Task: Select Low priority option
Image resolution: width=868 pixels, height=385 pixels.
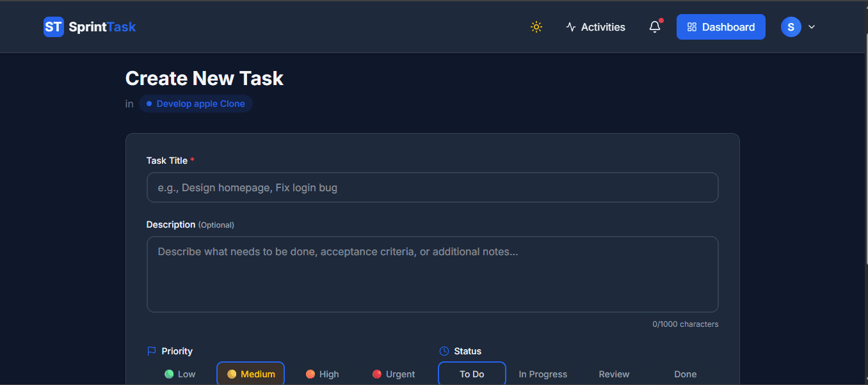Action: (x=180, y=374)
